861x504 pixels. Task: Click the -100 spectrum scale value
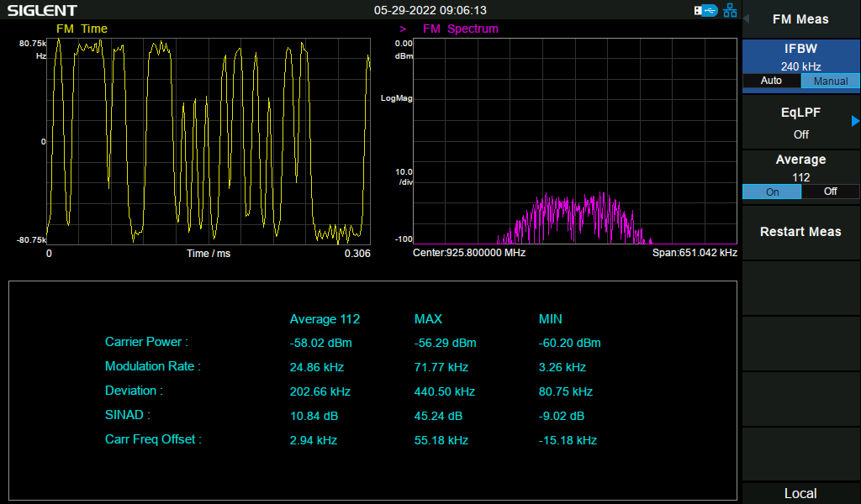[x=404, y=239]
